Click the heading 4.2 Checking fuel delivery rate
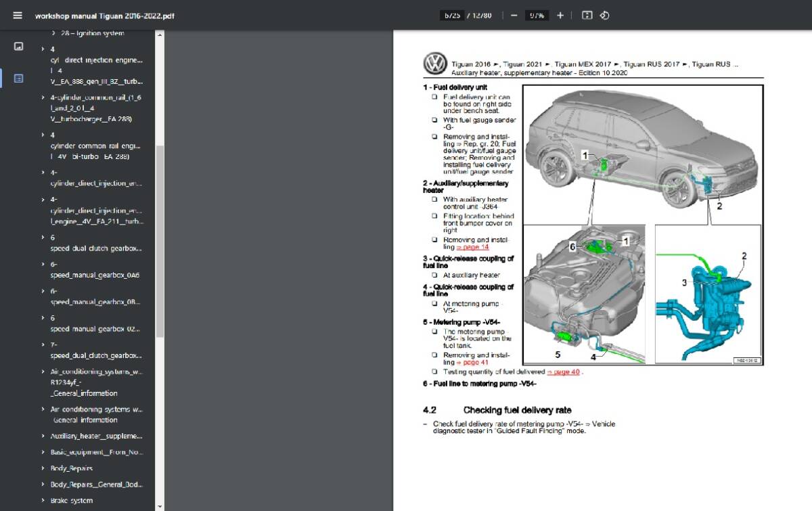This screenshot has width=812, height=511. coord(497,410)
